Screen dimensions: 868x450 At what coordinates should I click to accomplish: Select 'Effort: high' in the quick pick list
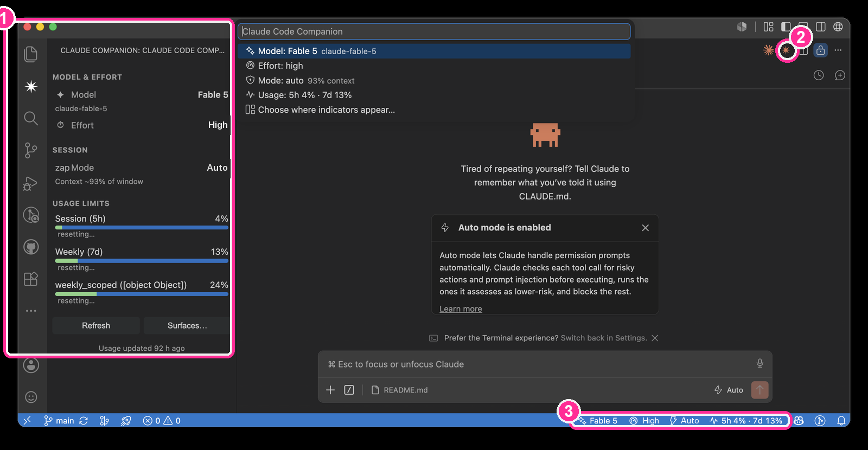click(x=434, y=66)
